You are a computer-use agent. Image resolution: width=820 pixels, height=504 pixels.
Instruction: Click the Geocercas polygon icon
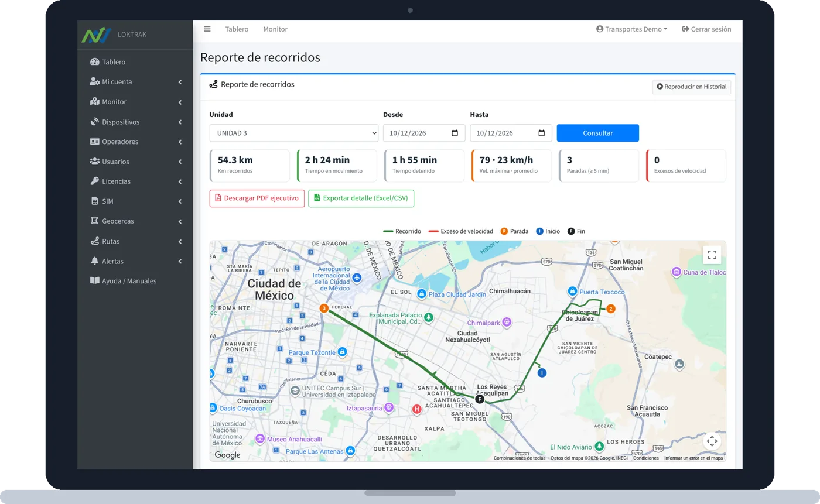[x=95, y=221]
